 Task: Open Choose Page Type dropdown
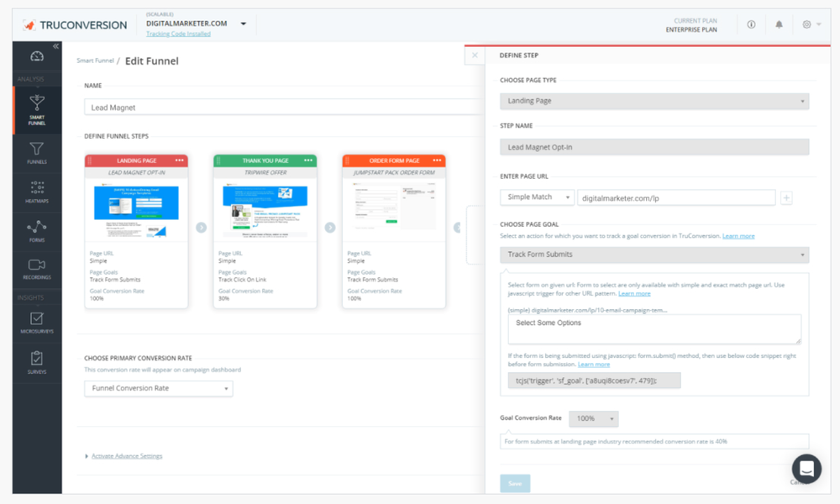pyautogui.click(x=654, y=102)
